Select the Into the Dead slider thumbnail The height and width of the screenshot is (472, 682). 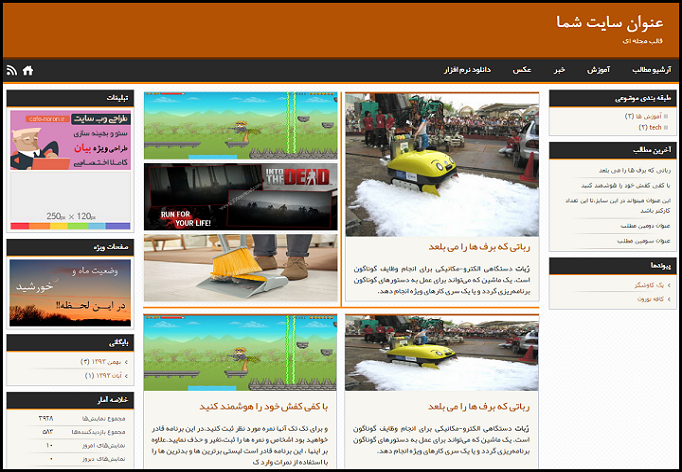coord(241,197)
